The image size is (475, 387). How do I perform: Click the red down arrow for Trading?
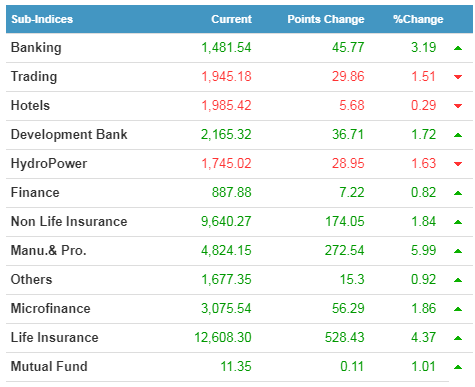click(458, 77)
